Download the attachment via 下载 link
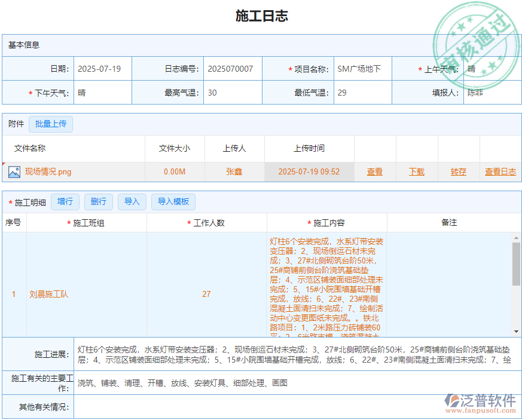Image resolution: width=522 pixels, height=420 pixels. (416, 171)
